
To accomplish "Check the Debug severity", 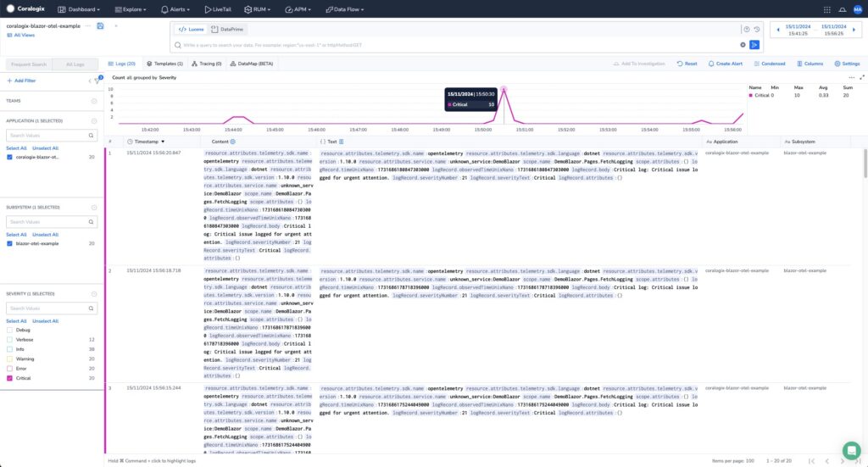I will tap(9, 330).
